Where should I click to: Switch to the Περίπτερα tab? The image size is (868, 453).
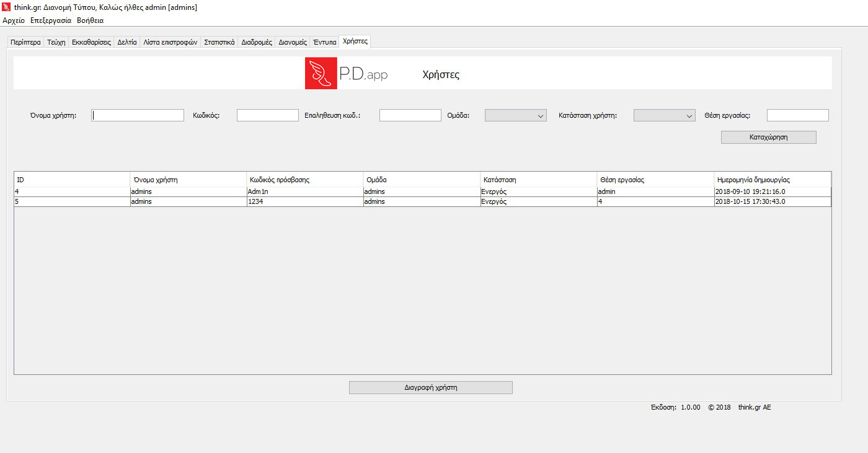25,42
